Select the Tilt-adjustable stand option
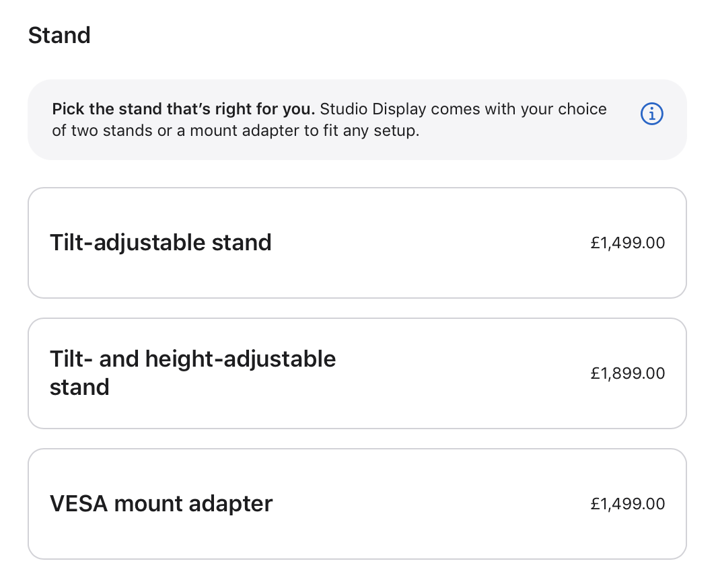The width and height of the screenshot is (716, 588). (357, 243)
